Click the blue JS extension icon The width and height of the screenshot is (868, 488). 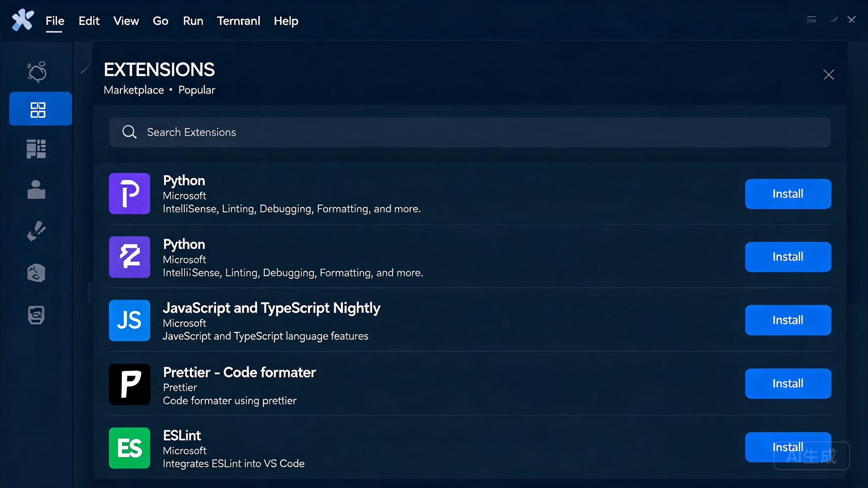130,320
